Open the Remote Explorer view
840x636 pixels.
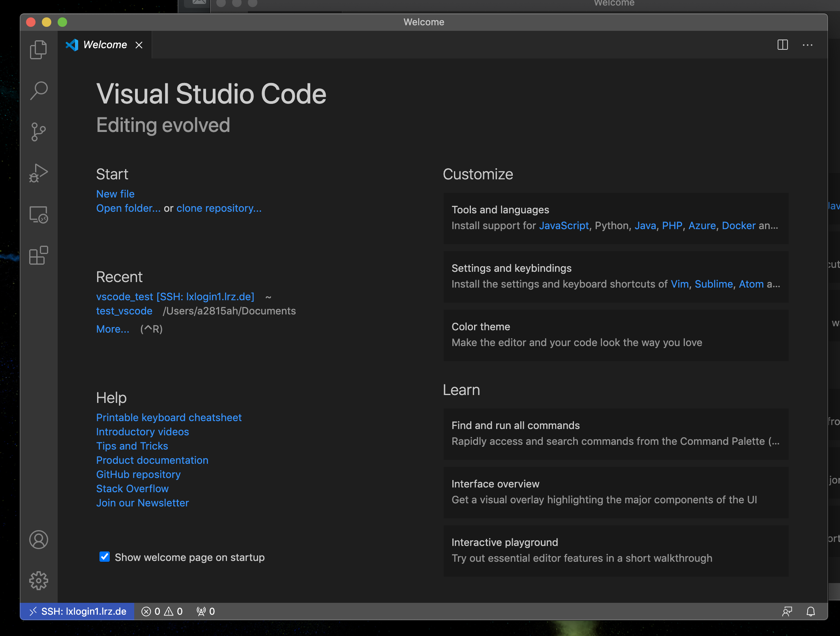pyautogui.click(x=38, y=215)
